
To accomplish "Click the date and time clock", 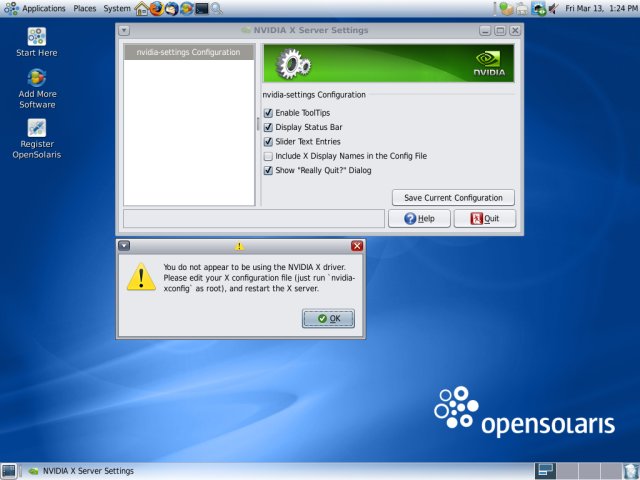I will (601, 8).
